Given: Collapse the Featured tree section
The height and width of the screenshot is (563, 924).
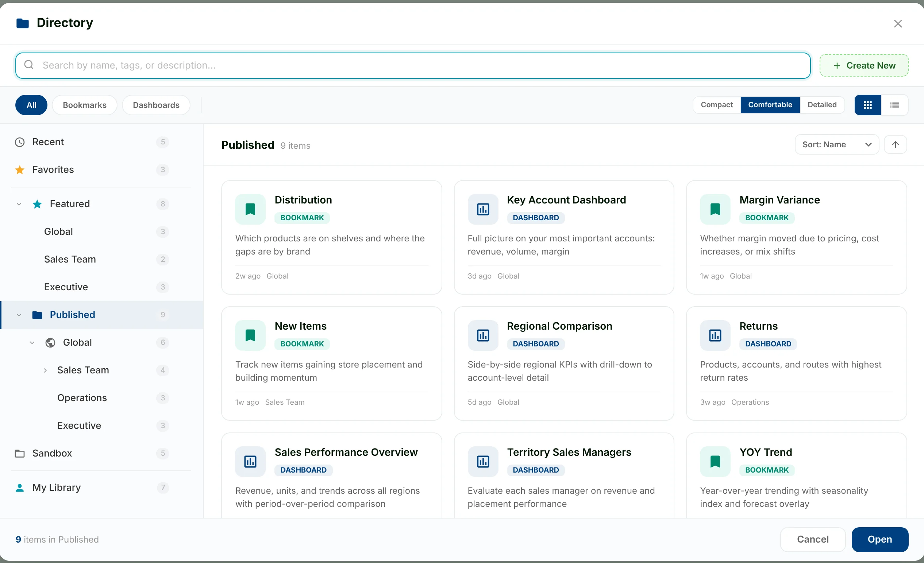Looking at the screenshot, I should tap(19, 204).
